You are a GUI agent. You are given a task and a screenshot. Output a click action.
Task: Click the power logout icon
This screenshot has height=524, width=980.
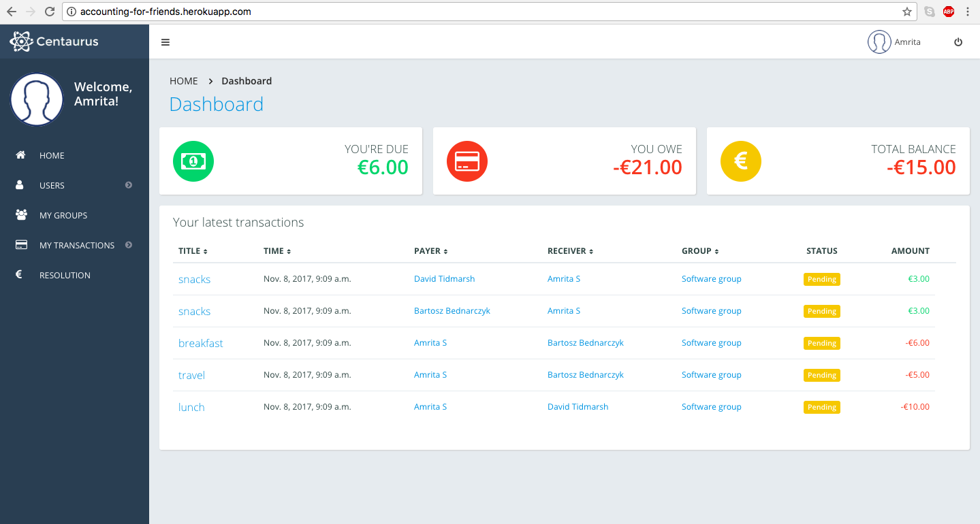[958, 42]
